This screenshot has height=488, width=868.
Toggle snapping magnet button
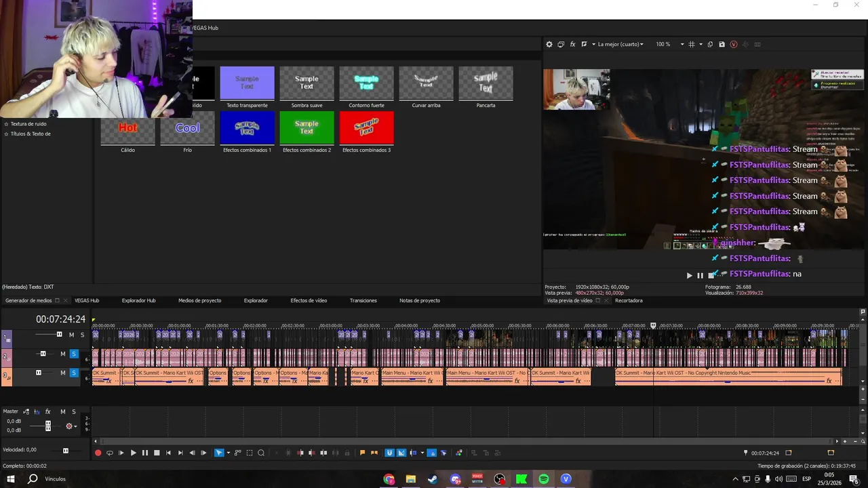(389, 453)
